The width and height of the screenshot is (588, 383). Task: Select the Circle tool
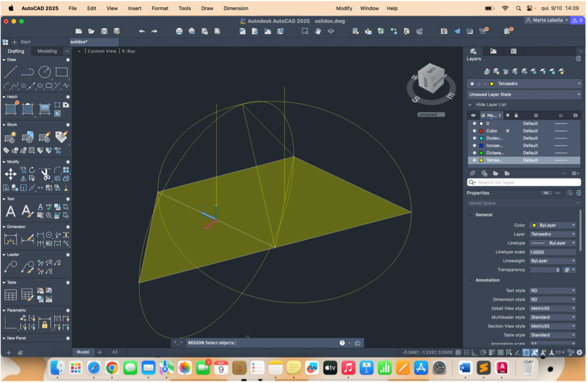45,72
